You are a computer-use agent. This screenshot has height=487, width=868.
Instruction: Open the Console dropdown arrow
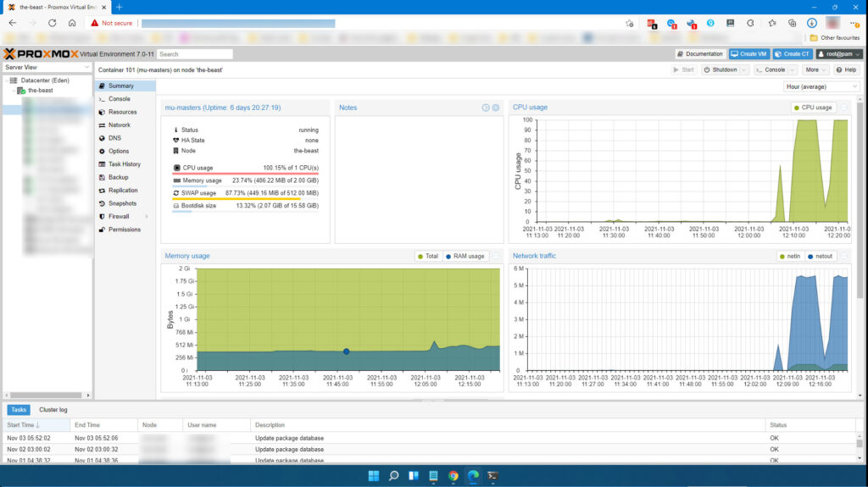pos(793,69)
